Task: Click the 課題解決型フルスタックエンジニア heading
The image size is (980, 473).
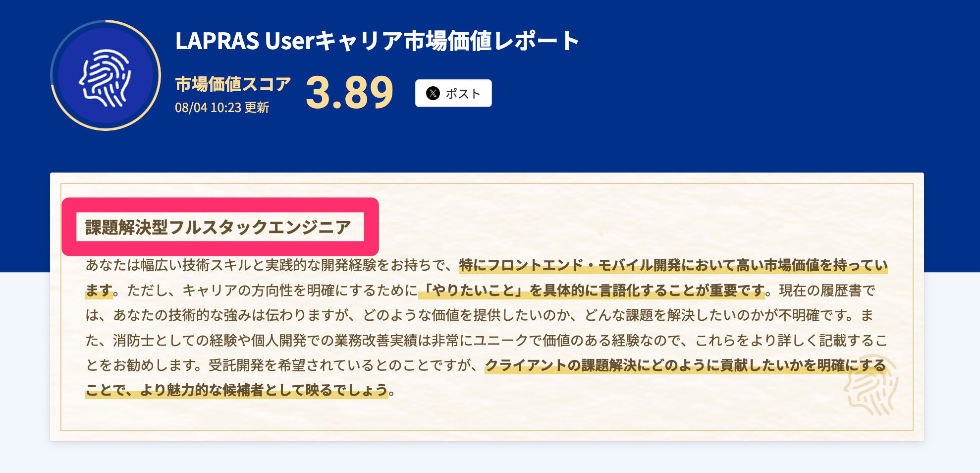Action: [218, 227]
